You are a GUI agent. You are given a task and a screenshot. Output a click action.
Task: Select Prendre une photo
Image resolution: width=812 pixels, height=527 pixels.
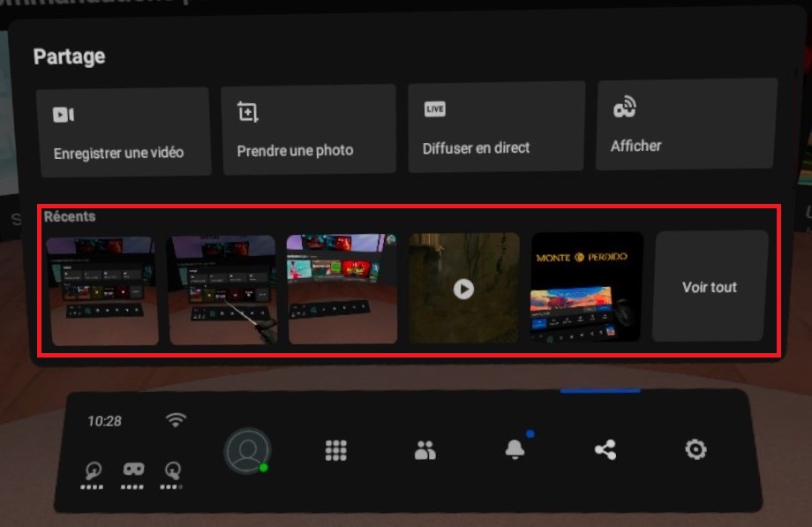pyautogui.click(x=308, y=130)
